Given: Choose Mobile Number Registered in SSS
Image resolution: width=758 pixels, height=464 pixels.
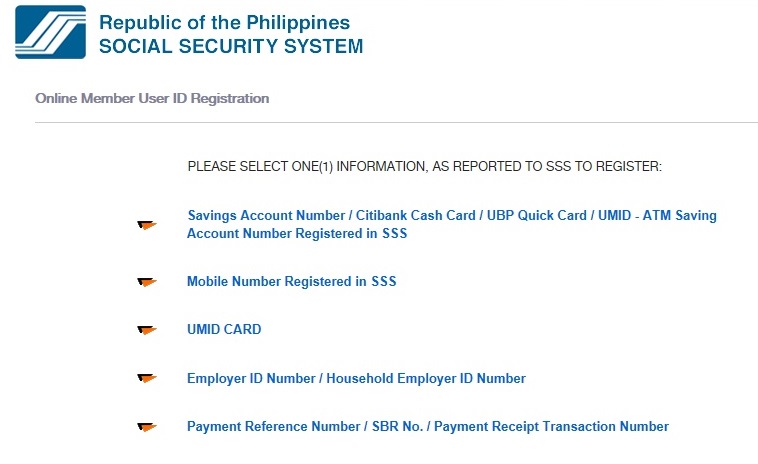Looking at the screenshot, I should [292, 281].
